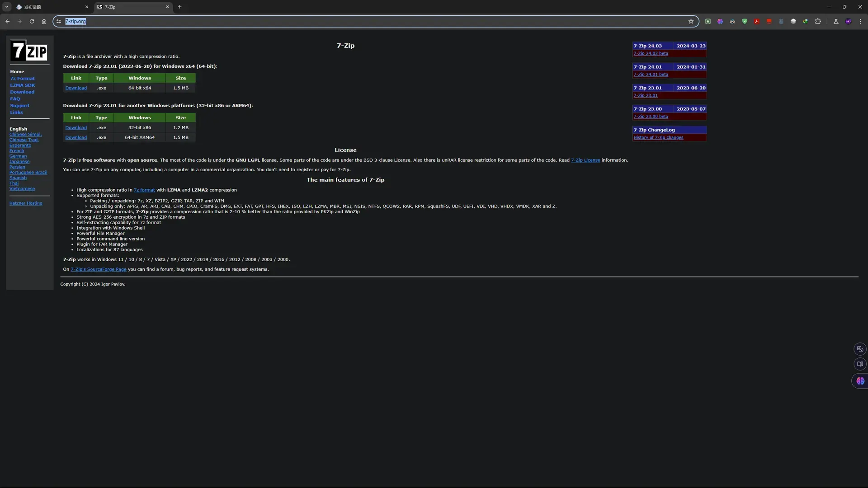Screen dimensions: 868x488
Task: Open FAQ in sidebar
Action: click(15, 99)
